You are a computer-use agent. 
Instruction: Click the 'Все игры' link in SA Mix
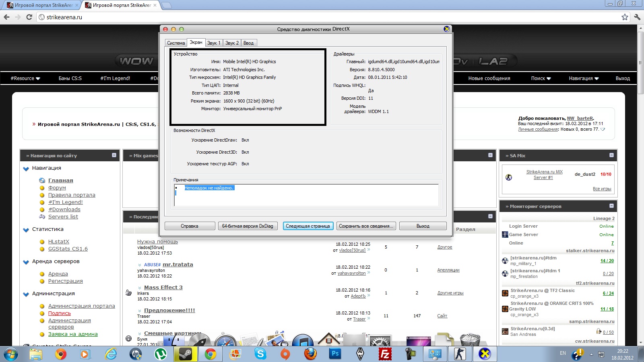(602, 189)
